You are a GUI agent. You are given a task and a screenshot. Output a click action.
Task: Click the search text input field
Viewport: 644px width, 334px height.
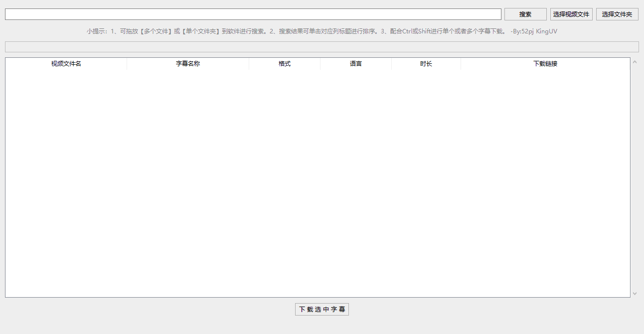click(x=253, y=14)
